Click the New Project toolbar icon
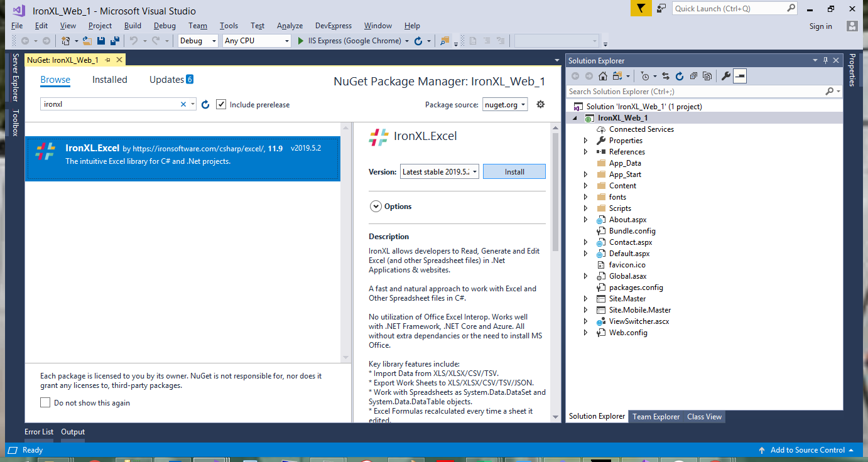Image resolution: width=868 pixels, height=462 pixels. [x=65, y=41]
